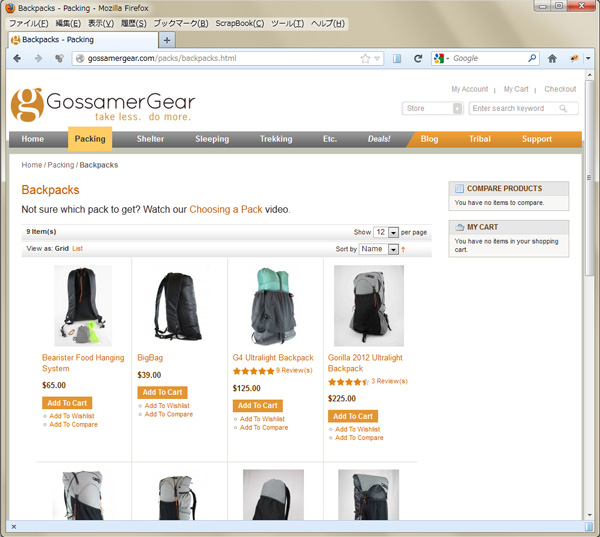Add G4 Ultralight Backpack to compare
Viewport: 600px width, 537px height.
264,428
